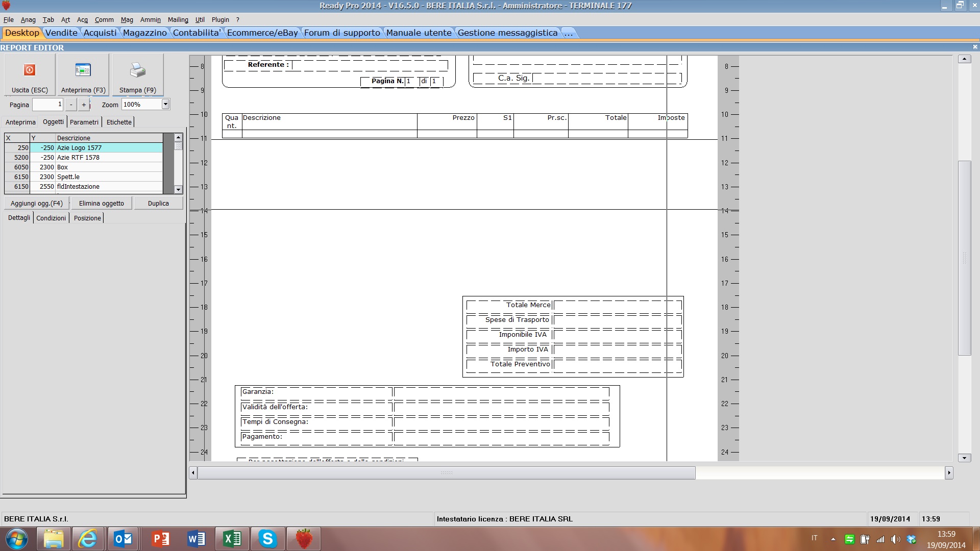Increase page number with plus button
Screen dimensions: 980x551
point(84,105)
